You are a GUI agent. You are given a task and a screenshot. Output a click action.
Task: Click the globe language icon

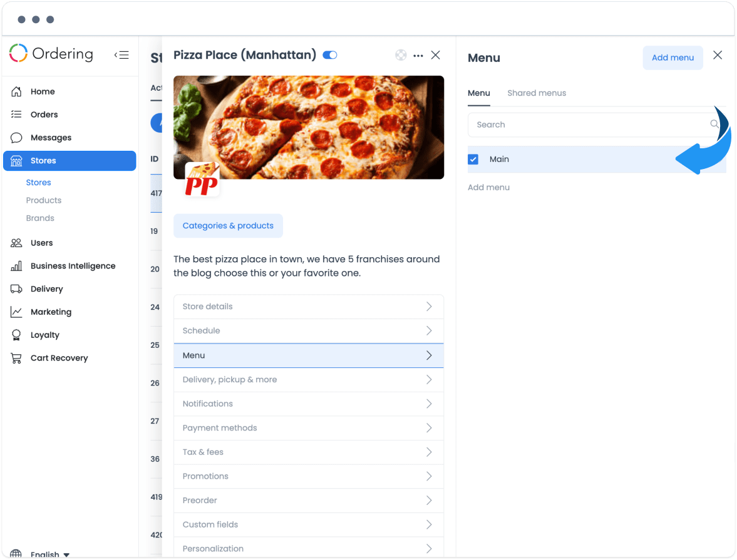(16, 554)
